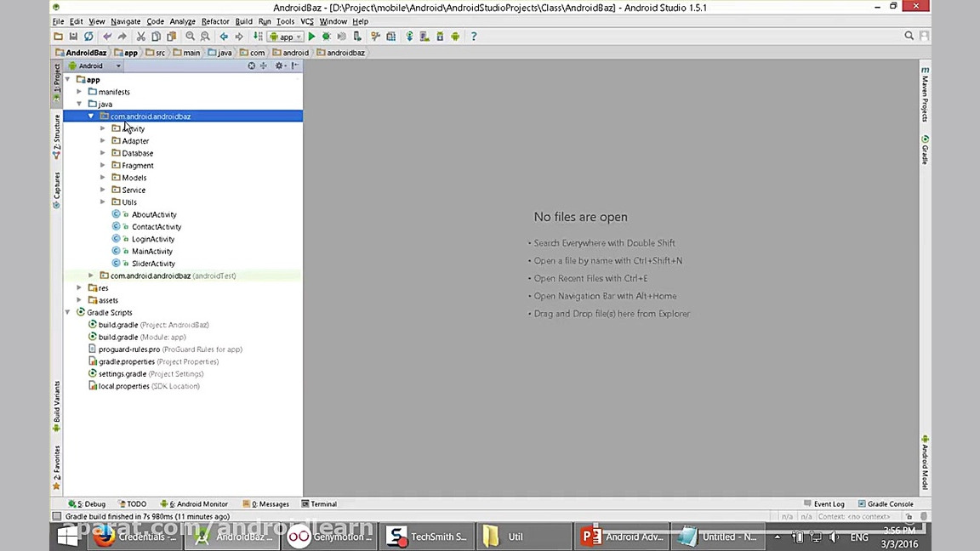Image resolution: width=980 pixels, height=551 pixels.
Task: Click the Save All toolbar icon
Action: (x=73, y=37)
